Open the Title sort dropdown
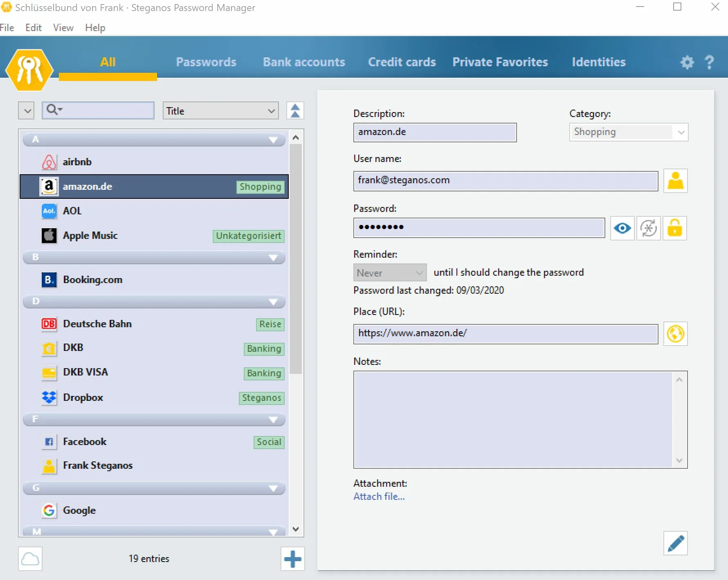 pyautogui.click(x=220, y=111)
